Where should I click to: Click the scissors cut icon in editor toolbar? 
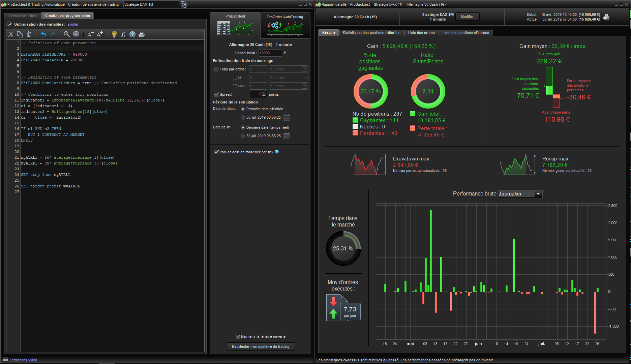(11, 34)
